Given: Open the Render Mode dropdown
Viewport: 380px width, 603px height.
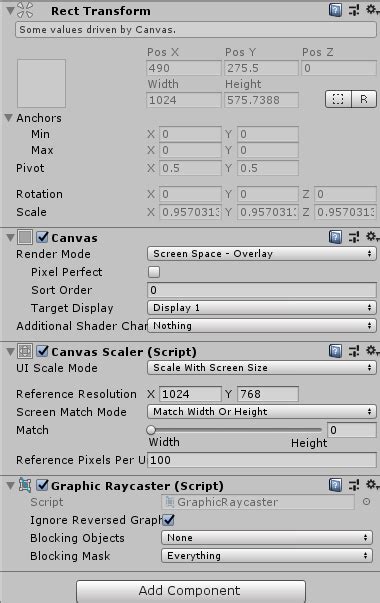Looking at the screenshot, I should point(262,253).
